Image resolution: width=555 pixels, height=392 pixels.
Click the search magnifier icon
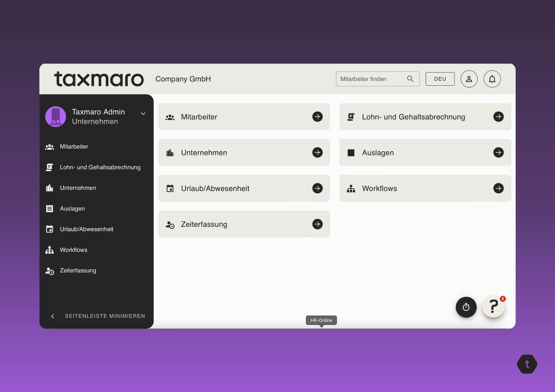(x=410, y=79)
